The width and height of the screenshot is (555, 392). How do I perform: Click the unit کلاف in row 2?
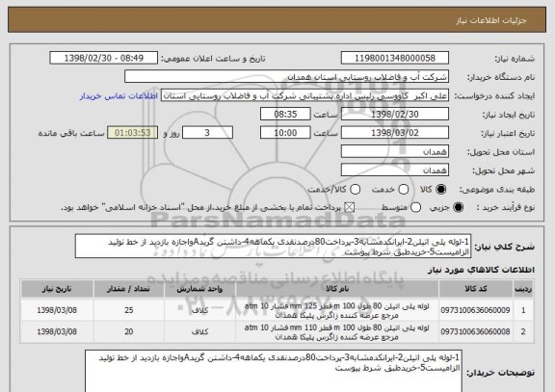(x=200, y=332)
